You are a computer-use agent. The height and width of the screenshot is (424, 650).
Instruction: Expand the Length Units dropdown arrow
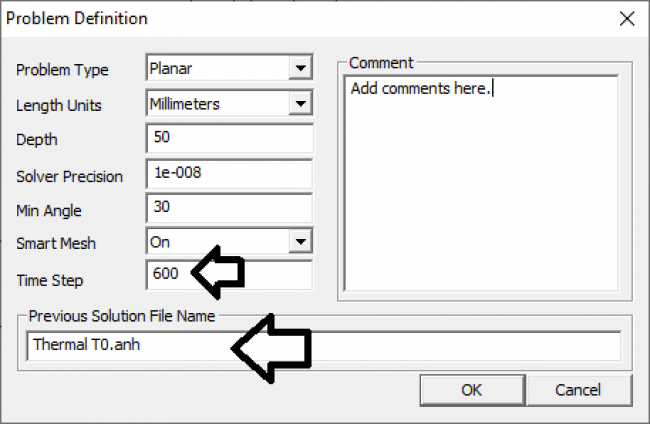point(300,103)
